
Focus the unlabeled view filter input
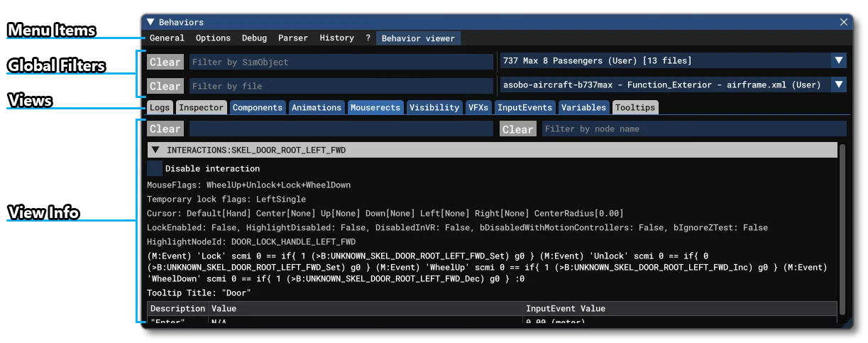[341, 129]
